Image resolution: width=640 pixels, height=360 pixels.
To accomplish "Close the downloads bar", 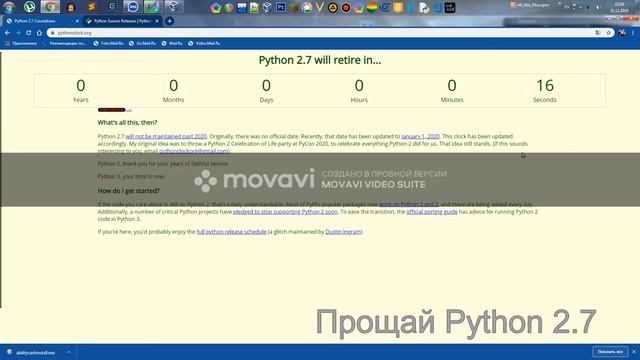I will tap(634, 352).
